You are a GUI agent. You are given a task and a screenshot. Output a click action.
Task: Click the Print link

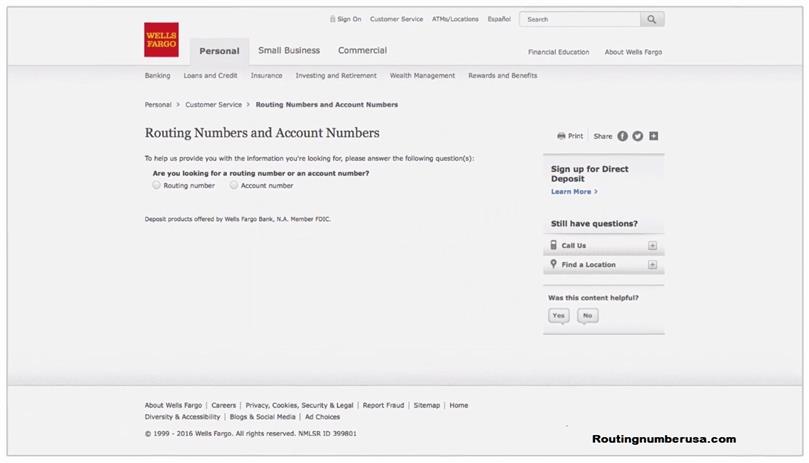pyautogui.click(x=575, y=136)
